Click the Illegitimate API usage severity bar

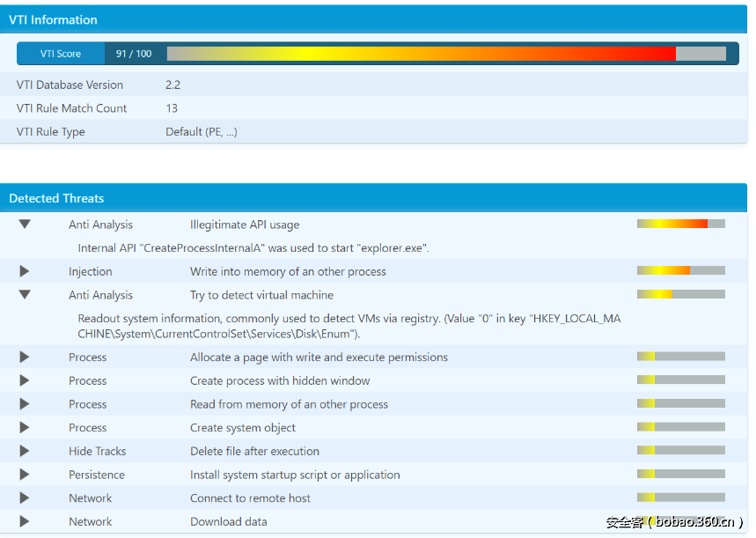pos(680,224)
